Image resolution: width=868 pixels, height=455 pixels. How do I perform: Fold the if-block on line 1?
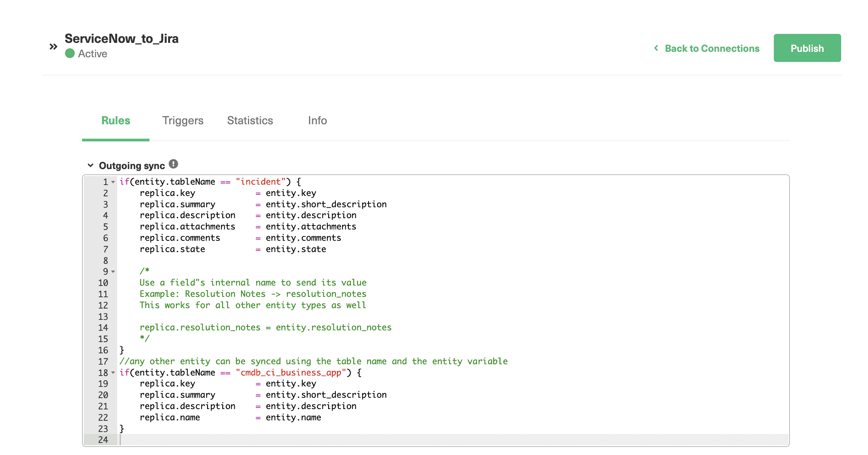(112, 182)
